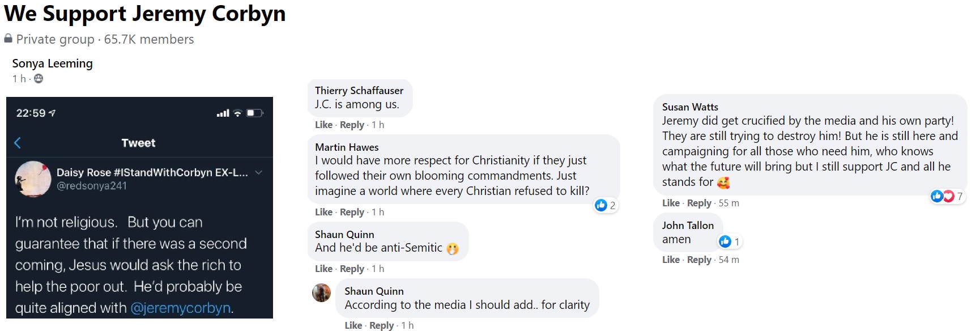Click the @redsonya241 Twitter handle
Screen dimensions: 980x331
coord(92,186)
